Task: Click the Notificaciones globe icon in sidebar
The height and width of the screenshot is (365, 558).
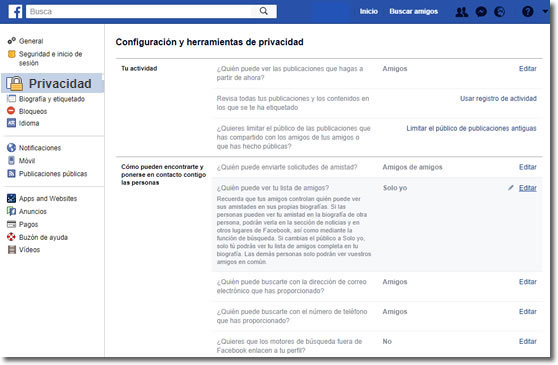Action: (11, 148)
